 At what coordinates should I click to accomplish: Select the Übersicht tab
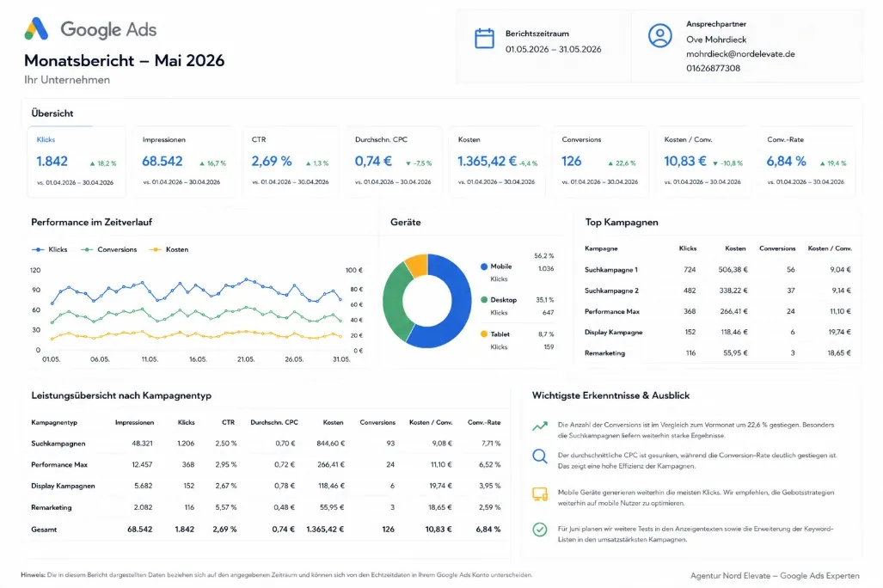tap(52, 113)
